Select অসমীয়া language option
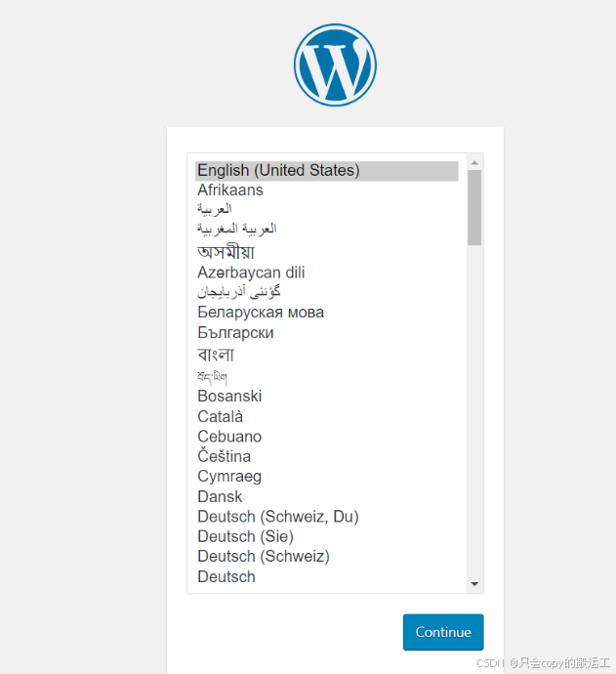This screenshot has height=674, width=616. click(x=326, y=252)
